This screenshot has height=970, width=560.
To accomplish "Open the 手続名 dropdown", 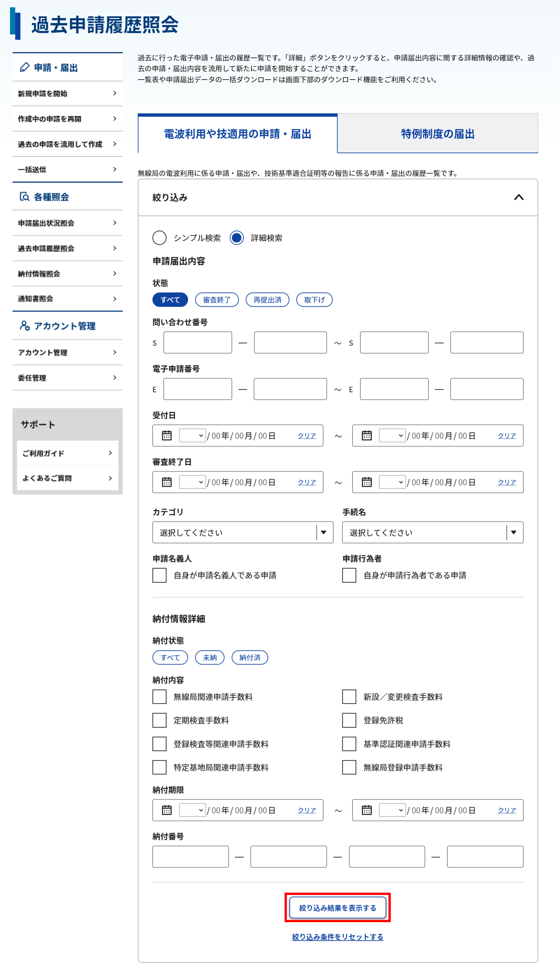I will click(x=433, y=532).
